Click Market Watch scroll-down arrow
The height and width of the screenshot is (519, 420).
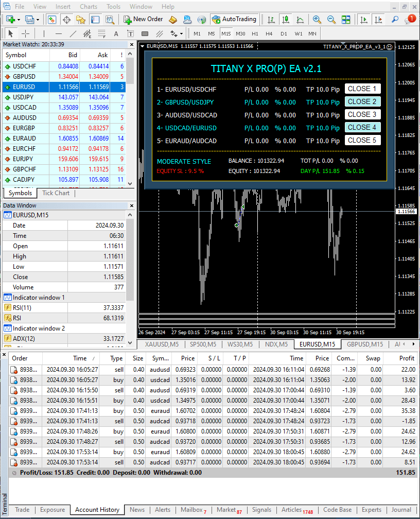click(x=130, y=184)
